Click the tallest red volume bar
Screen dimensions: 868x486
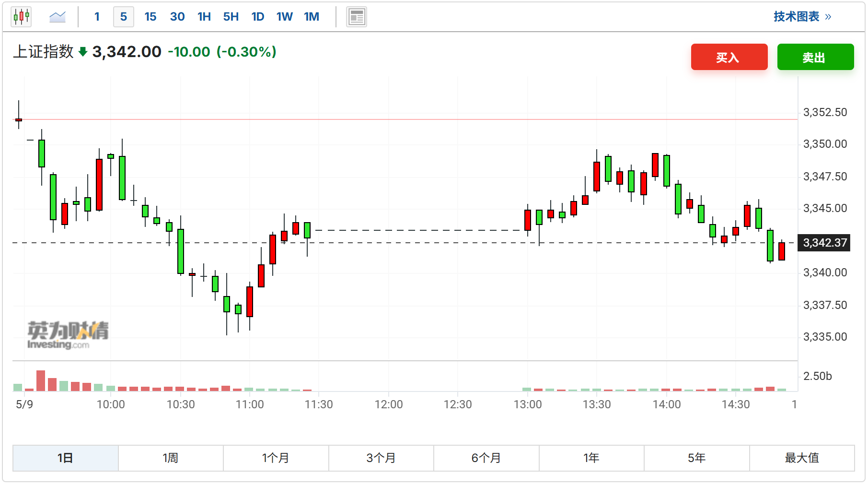pos(41,380)
